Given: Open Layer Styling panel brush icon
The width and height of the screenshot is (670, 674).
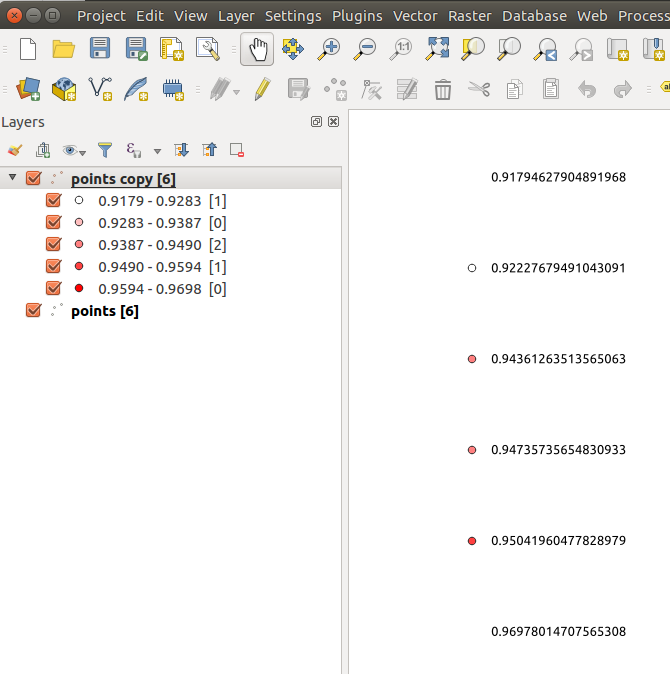Looking at the screenshot, I should point(15,150).
